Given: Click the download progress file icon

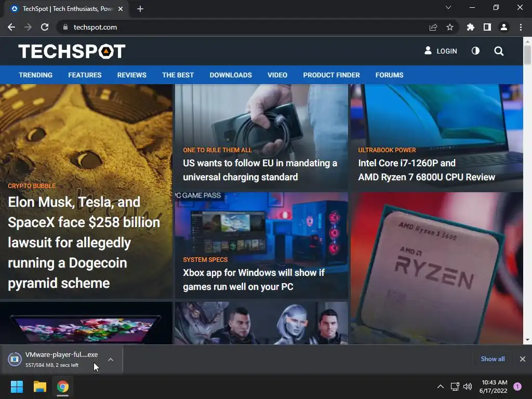Looking at the screenshot, I should (15, 359).
